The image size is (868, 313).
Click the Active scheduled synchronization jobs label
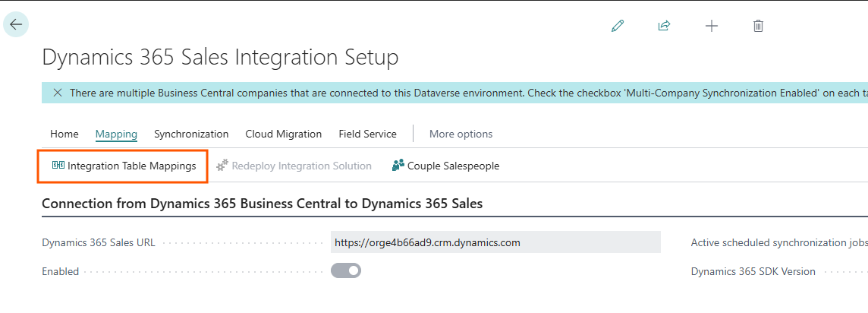779,242
